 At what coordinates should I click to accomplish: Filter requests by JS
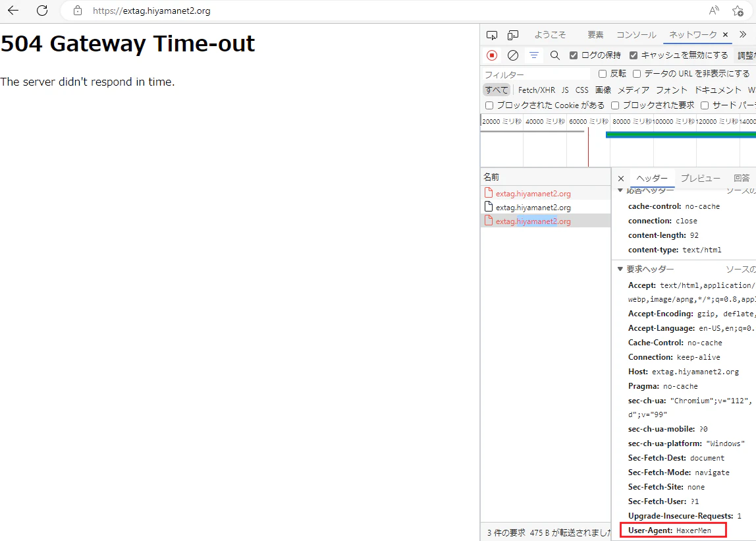(x=565, y=90)
